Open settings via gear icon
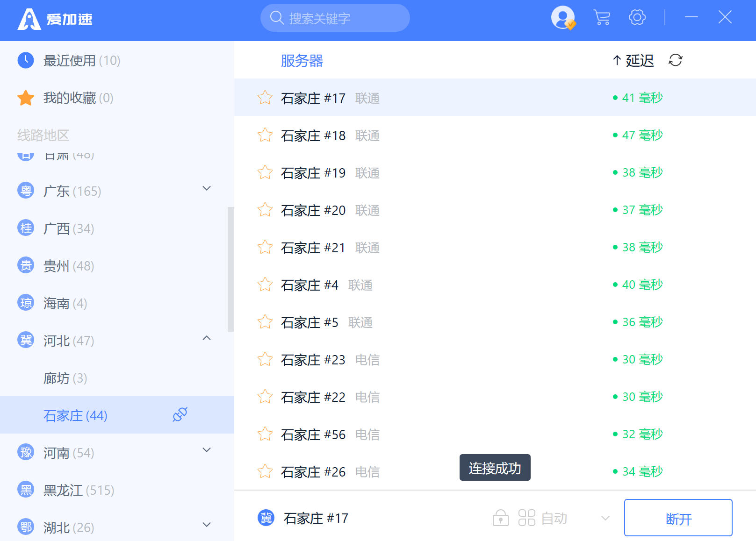 click(637, 18)
